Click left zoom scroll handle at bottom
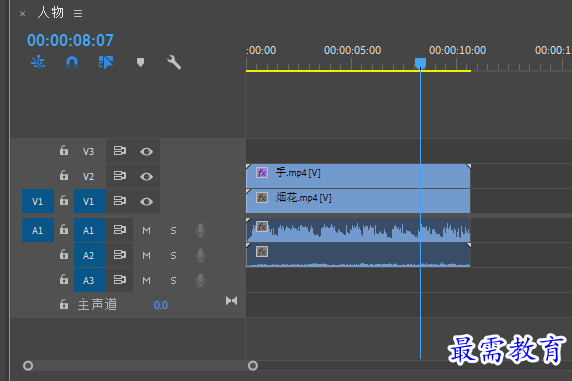 pos(28,365)
